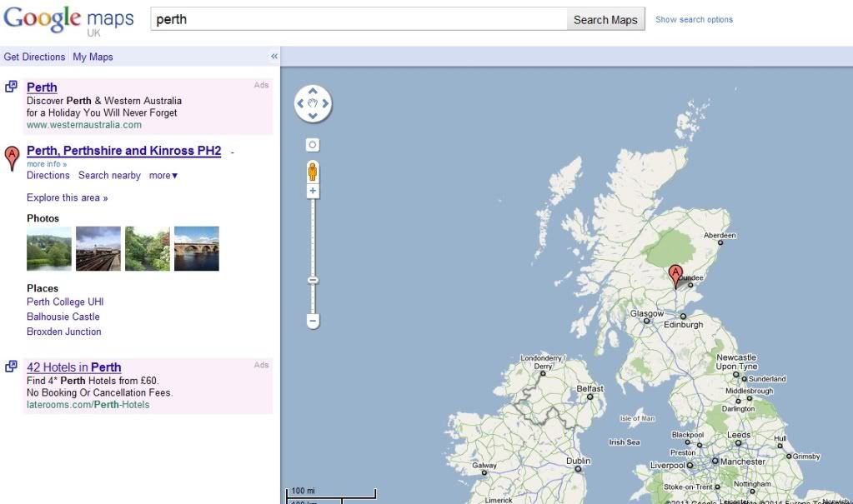Pan the map east using right arrow
This screenshot has width=853, height=504.
click(324, 103)
